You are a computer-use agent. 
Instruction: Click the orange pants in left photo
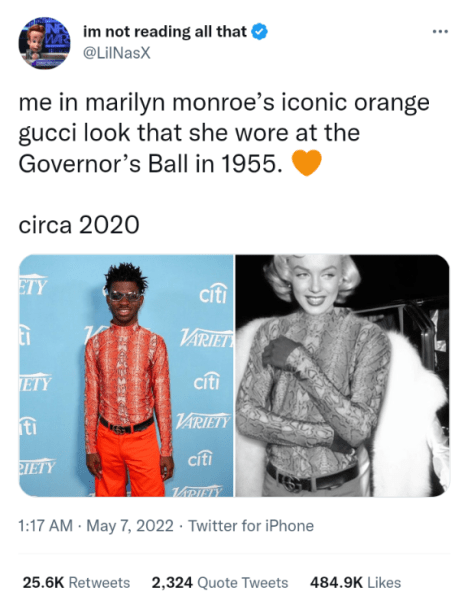point(129,461)
